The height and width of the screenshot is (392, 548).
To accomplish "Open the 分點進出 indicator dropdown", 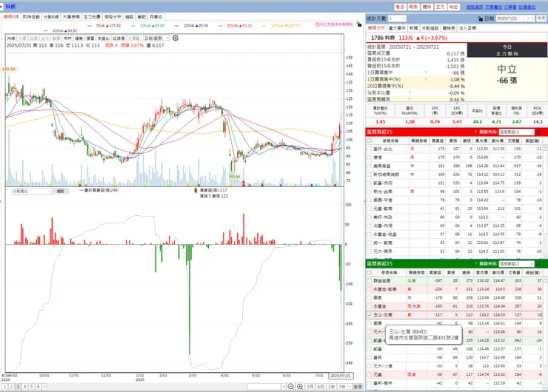I will pyautogui.click(x=31, y=192).
